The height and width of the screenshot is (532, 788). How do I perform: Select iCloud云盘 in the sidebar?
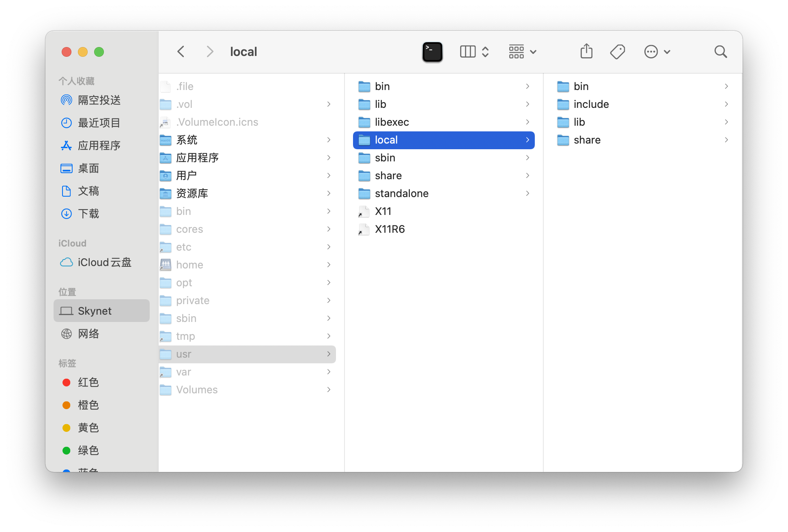click(104, 262)
